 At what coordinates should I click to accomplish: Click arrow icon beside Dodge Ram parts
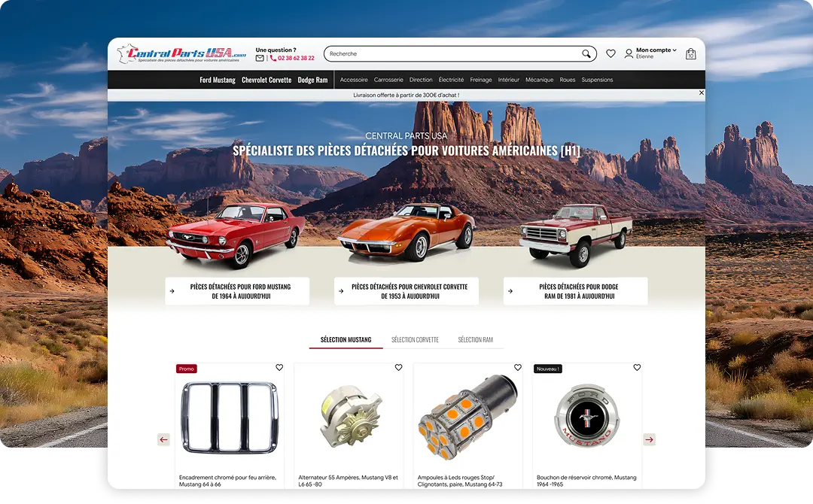[x=510, y=291]
